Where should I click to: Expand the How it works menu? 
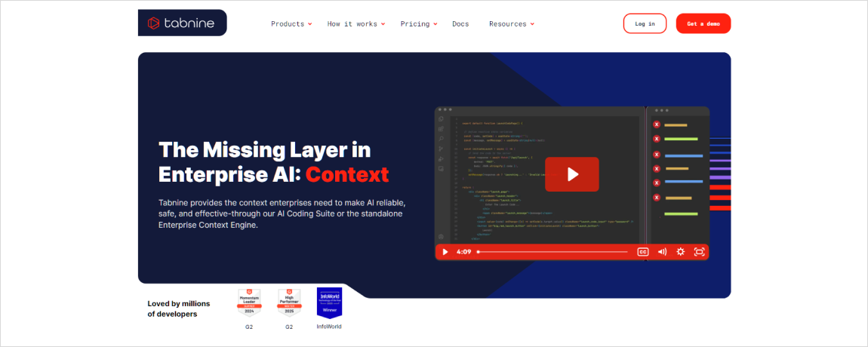(356, 24)
